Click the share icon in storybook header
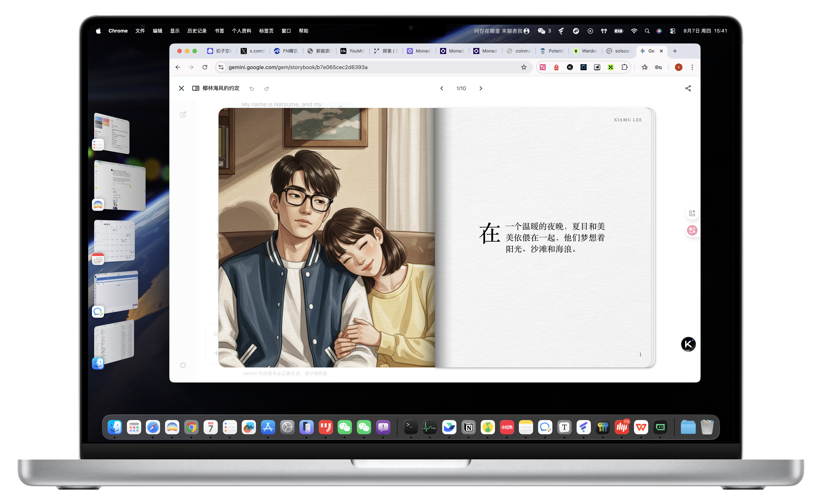The width and height of the screenshot is (822, 504). point(688,88)
